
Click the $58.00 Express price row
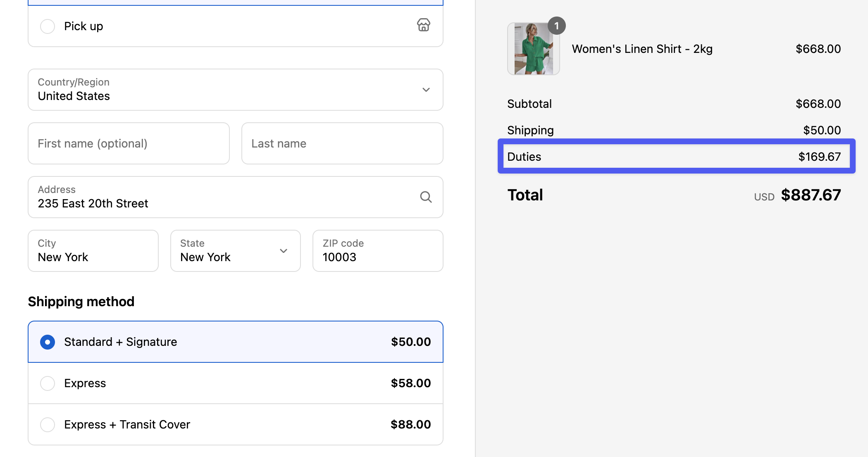pyautogui.click(x=410, y=383)
